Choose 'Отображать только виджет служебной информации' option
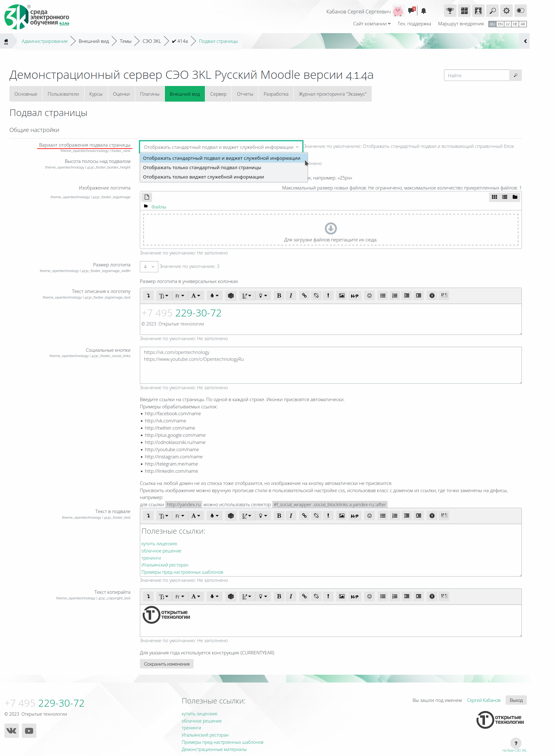 [203, 177]
